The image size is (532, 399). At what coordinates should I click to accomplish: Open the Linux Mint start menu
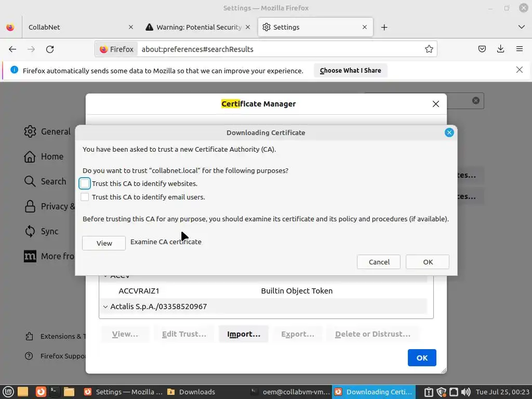pyautogui.click(x=8, y=392)
